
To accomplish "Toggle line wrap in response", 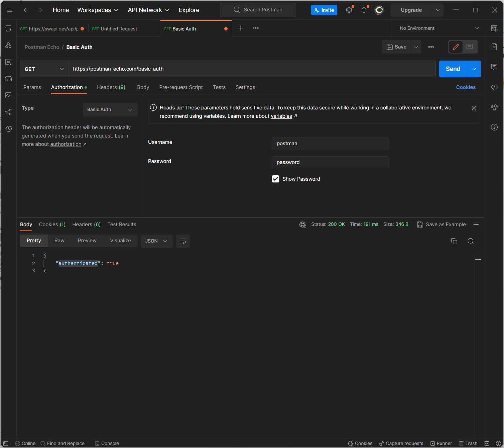I will pyautogui.click(x=183, y=241).
